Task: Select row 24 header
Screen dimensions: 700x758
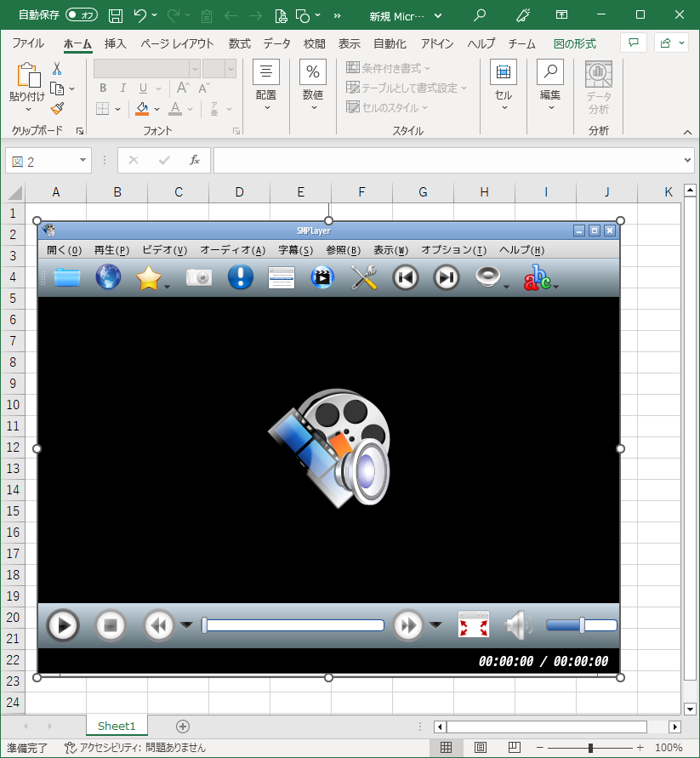Action: [13, 702]
